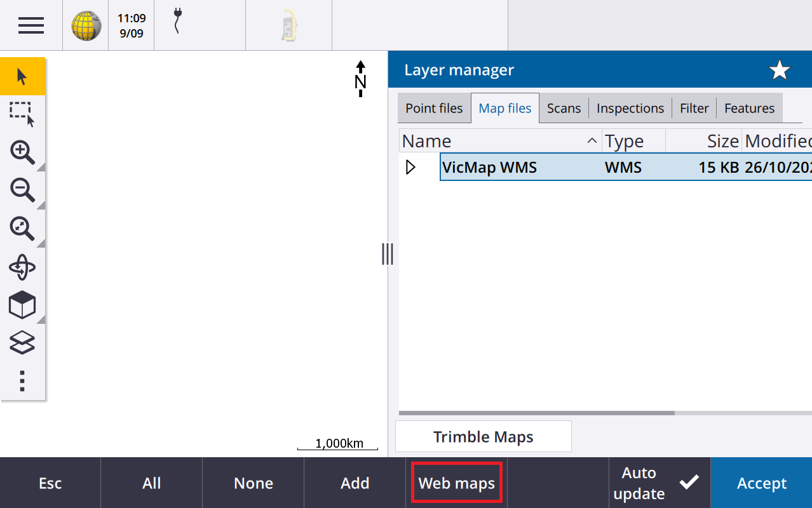Activate the rectangle select tool
Image resolution: width=812 pixels, height=508 pixels.
[x=22, y=114]
